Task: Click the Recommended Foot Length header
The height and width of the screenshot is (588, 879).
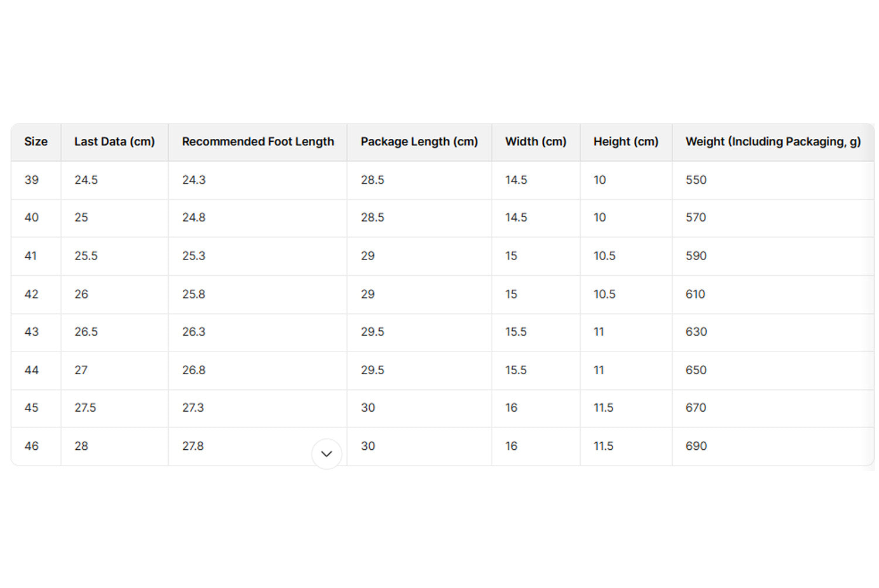Action: point(258,142)
